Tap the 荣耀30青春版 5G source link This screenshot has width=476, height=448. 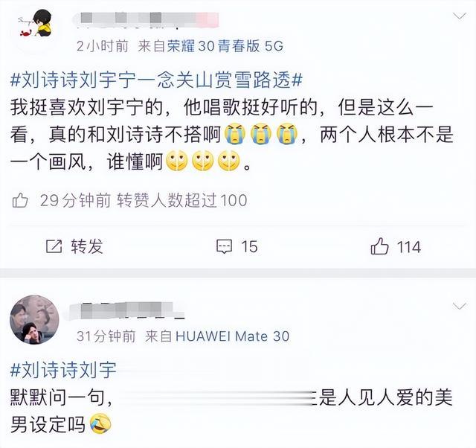point(225,46)
